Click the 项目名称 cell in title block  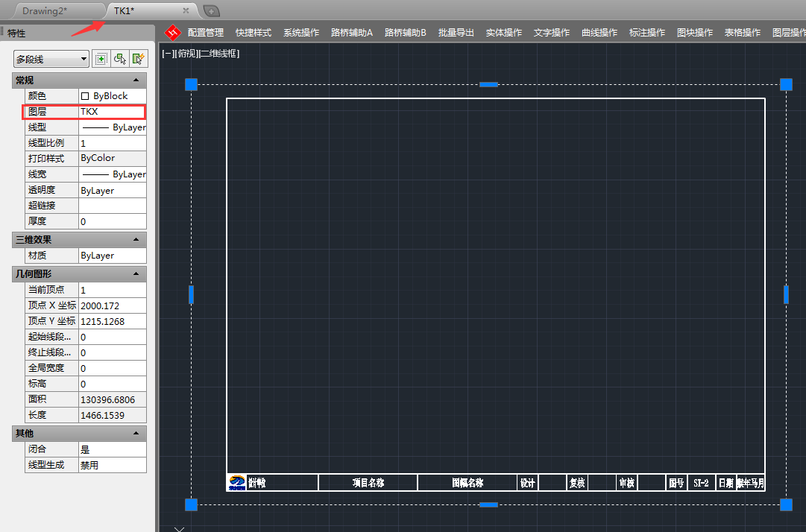point(368,483)
